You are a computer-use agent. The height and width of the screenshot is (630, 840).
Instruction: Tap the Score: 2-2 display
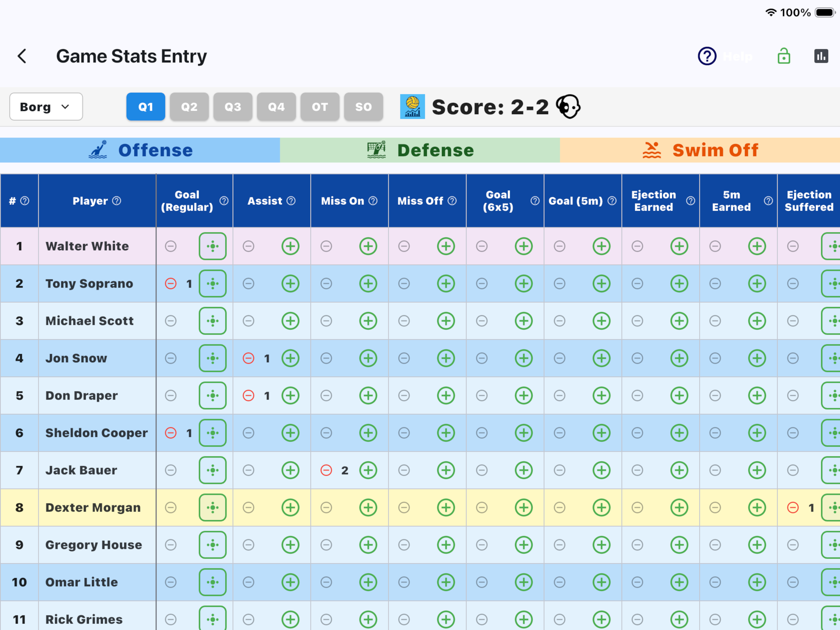(x=490, y=107)
